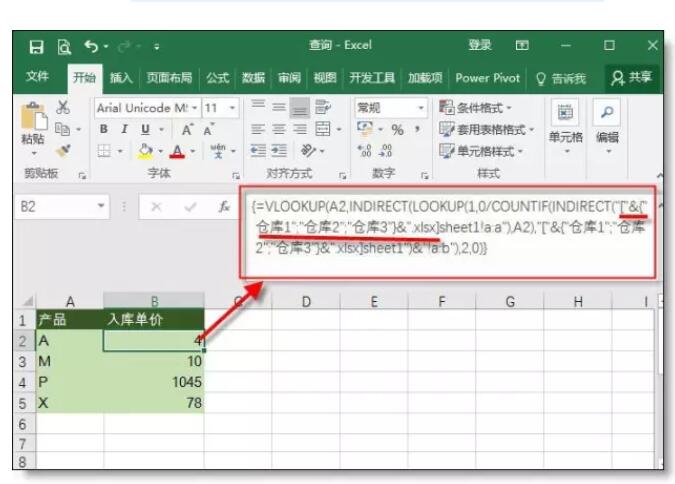
Task: Switch to the 插入 tab
Action: [x=121, y=78]
